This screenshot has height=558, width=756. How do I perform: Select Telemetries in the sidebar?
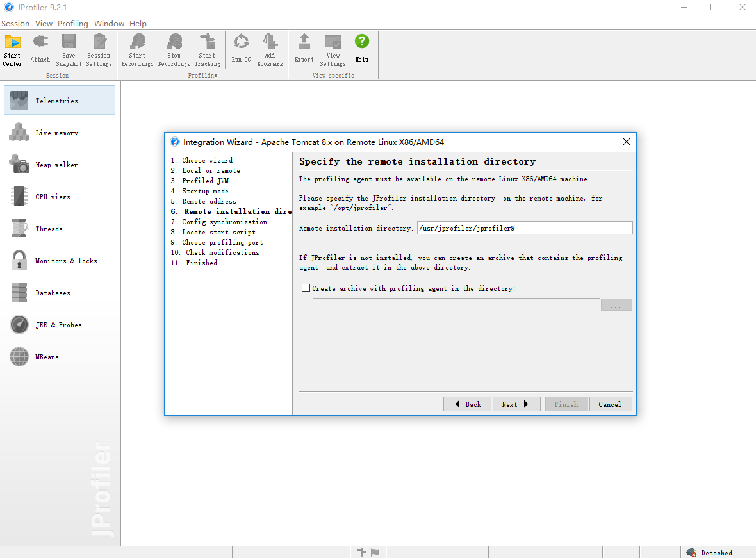point(60,101)
